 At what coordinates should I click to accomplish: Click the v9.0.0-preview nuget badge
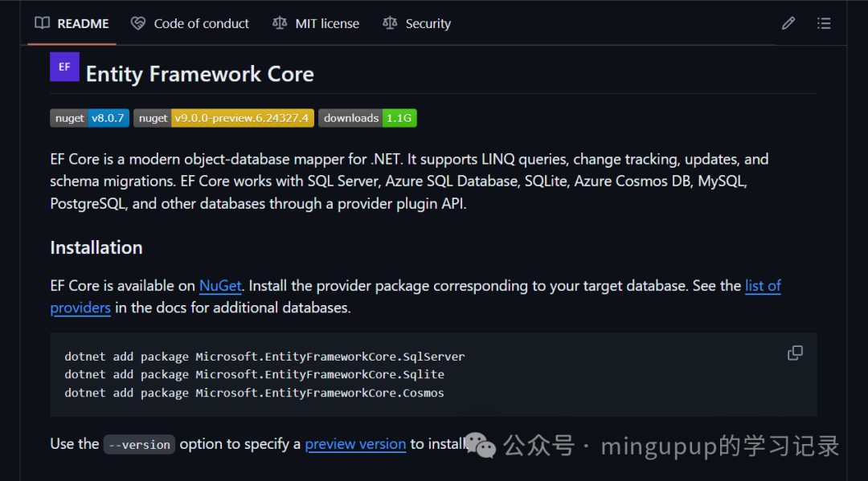pos(223,117)
